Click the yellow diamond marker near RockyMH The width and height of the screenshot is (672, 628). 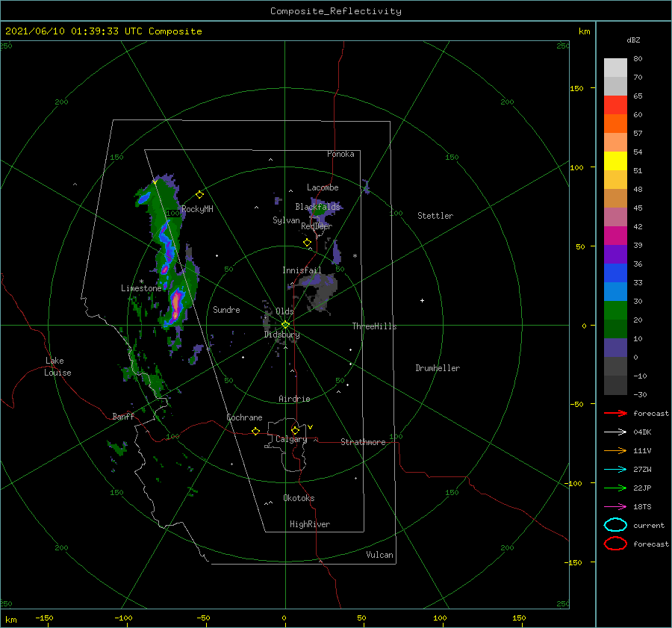[x=199, y=195]
